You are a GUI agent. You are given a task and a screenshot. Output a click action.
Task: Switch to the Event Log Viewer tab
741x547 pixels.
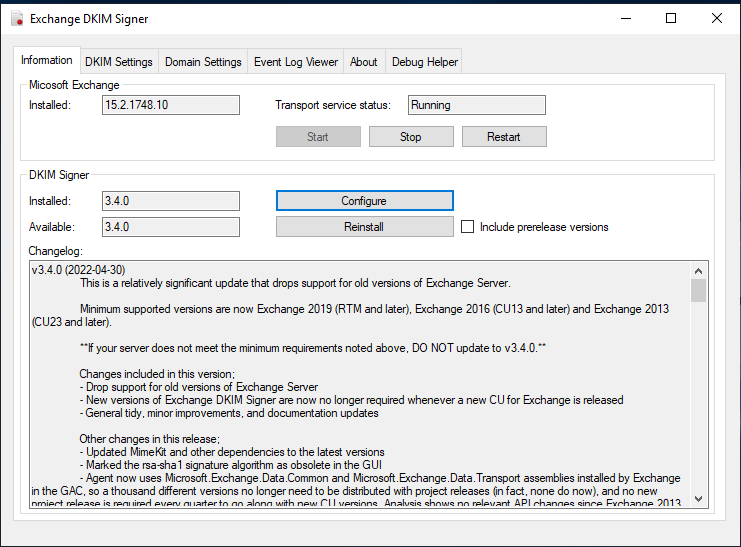(296, 62)
